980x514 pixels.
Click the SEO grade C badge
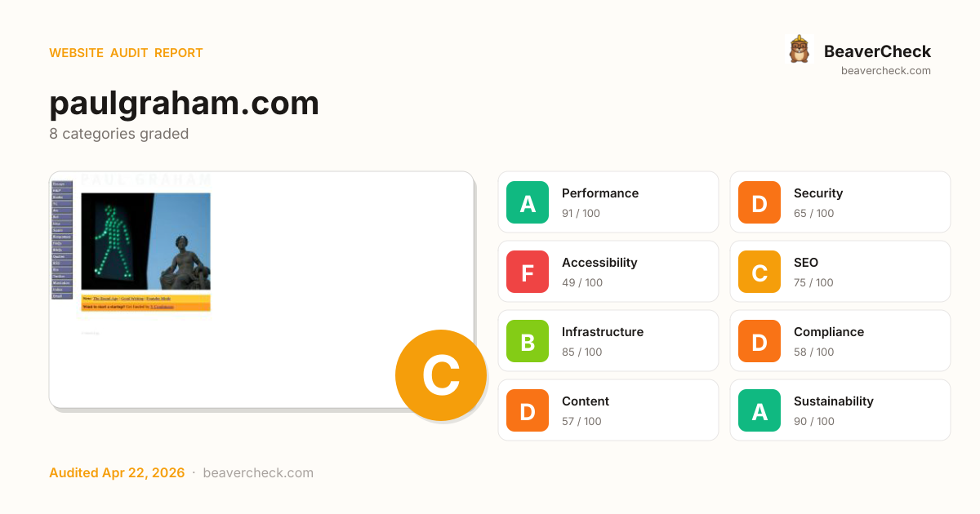759,272
